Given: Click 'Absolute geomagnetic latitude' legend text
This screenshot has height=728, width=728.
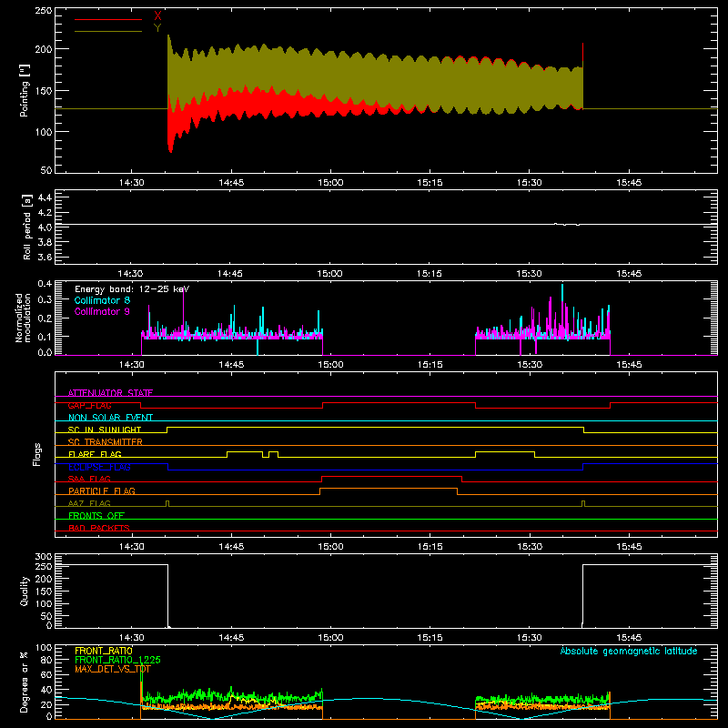Looking at the screenshot, I should [629, 651].
